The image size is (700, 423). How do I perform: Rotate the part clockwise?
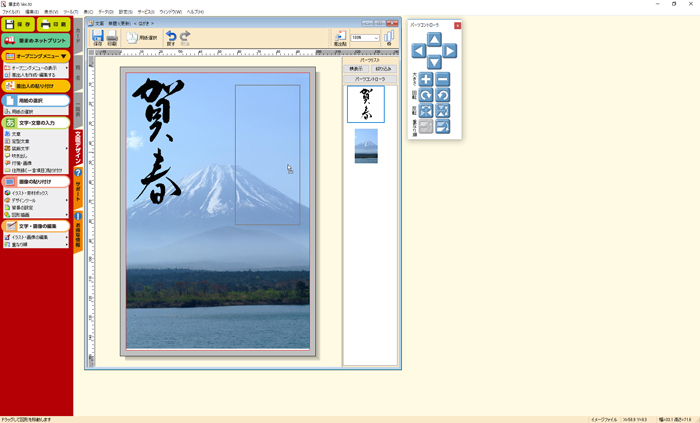426,95
